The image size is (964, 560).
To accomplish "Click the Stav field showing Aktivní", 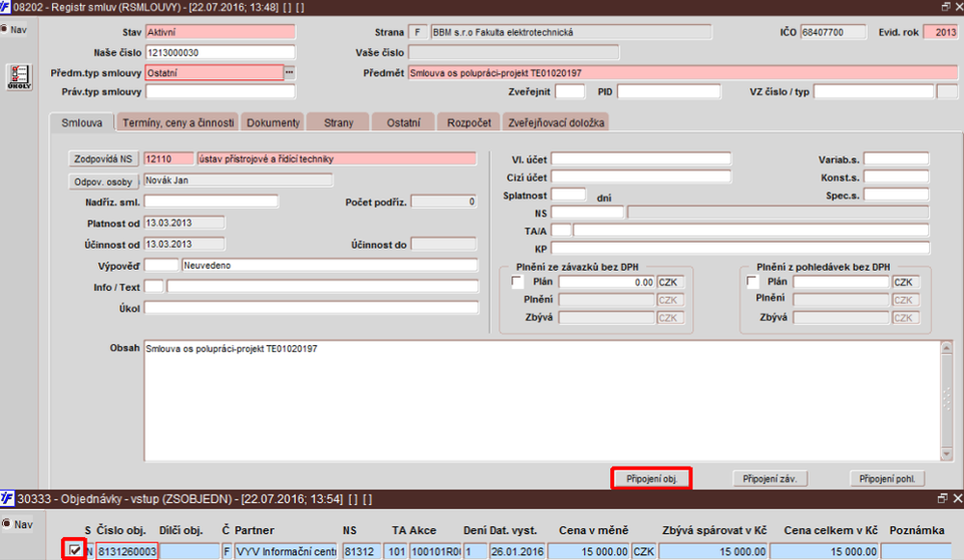I will coord(220,32).
